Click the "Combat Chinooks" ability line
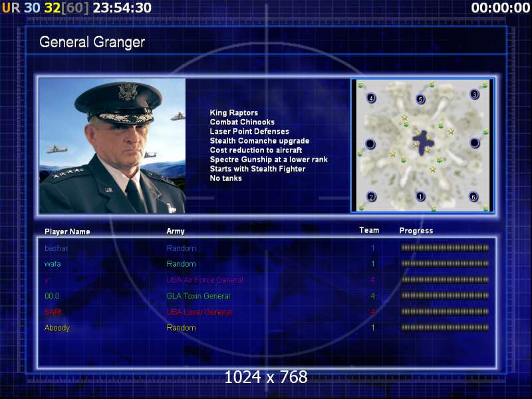532x399 pixels. pyautogui.click(x=242, y=122)
